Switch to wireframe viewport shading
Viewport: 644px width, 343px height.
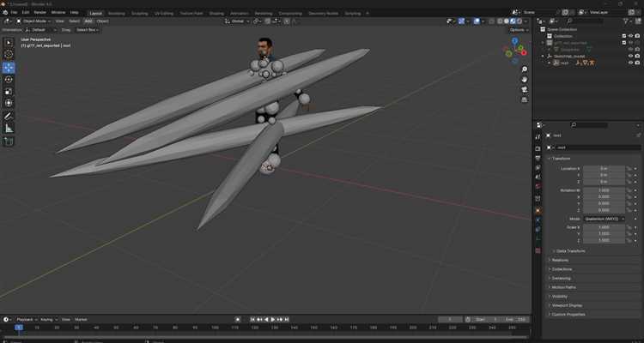point(500,21)
